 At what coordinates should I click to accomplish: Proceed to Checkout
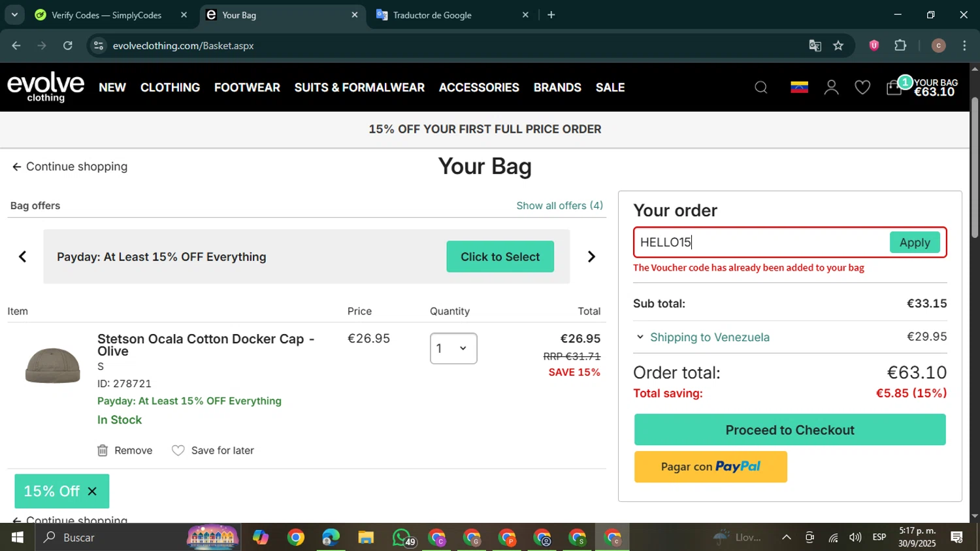pos(790,430)
